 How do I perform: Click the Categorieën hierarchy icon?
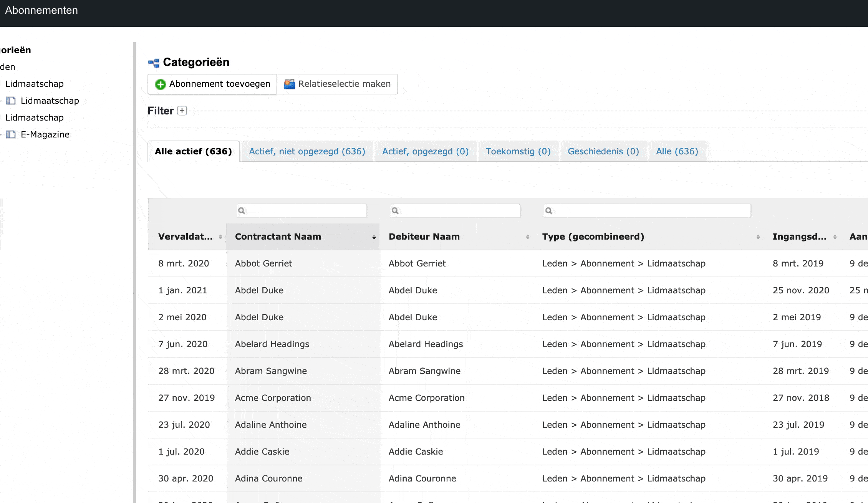click(x=154, y=63)
